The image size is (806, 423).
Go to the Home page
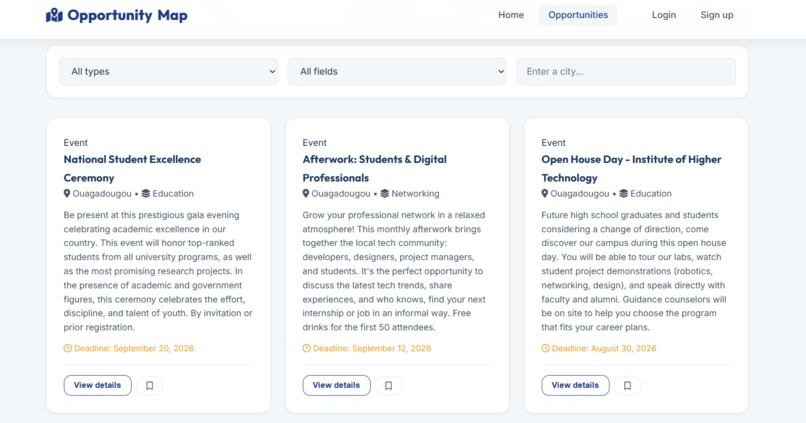511,15
